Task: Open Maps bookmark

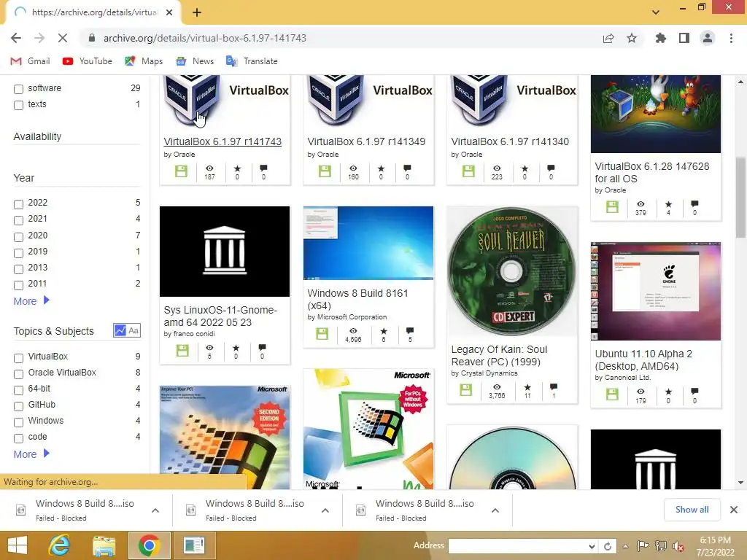Action: 144,61
